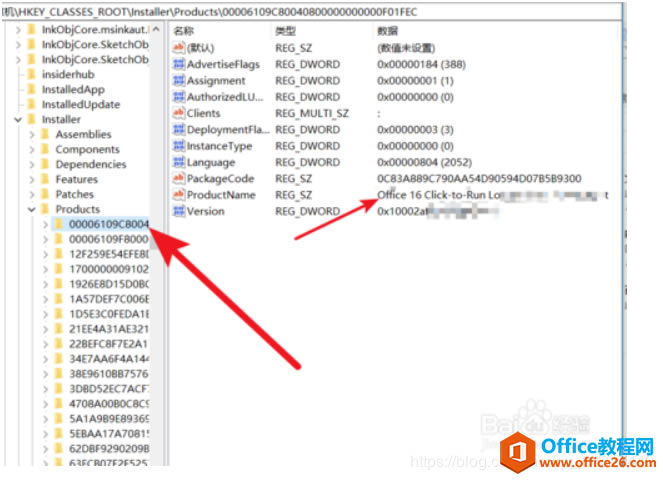Image resolution: width=663 pixels, height=480 pixels.
Task: Click the PackageCode data 0C83A889C790AA54D90594D07B5B9300
Action: click(479, 178)
